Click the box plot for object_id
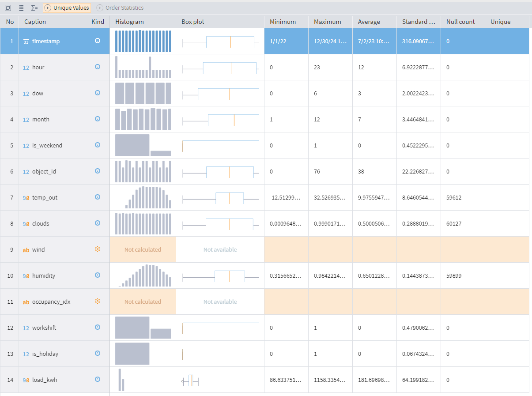 (220, 172)
